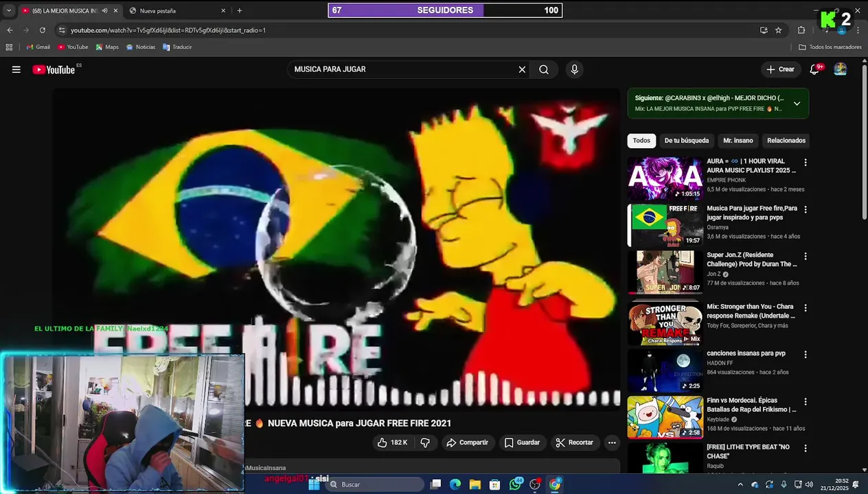
Task: Open options for Mix: Stronger than You
Action: 806,308
